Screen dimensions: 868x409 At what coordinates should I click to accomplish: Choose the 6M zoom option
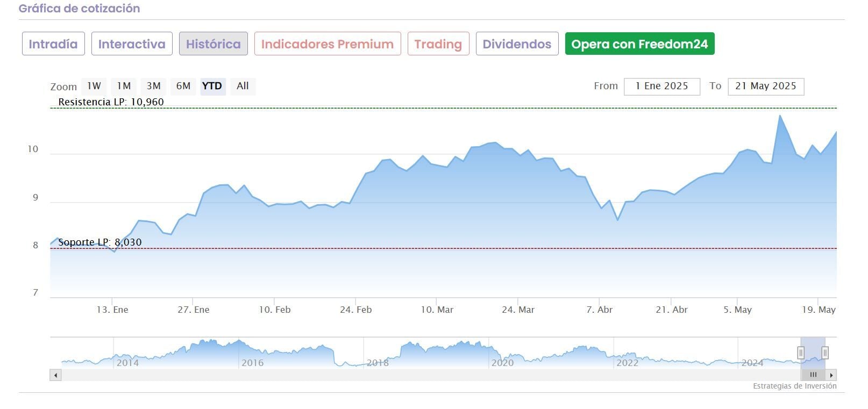[183, 86]
